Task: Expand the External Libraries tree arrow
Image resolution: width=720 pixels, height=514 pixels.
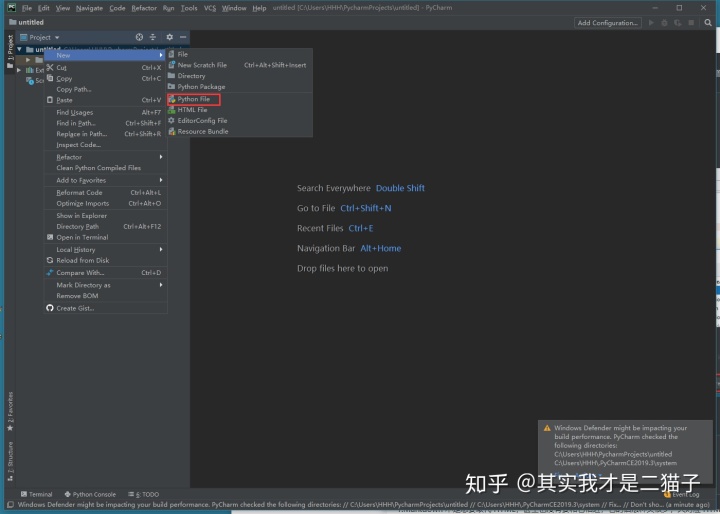Action: 19,70
